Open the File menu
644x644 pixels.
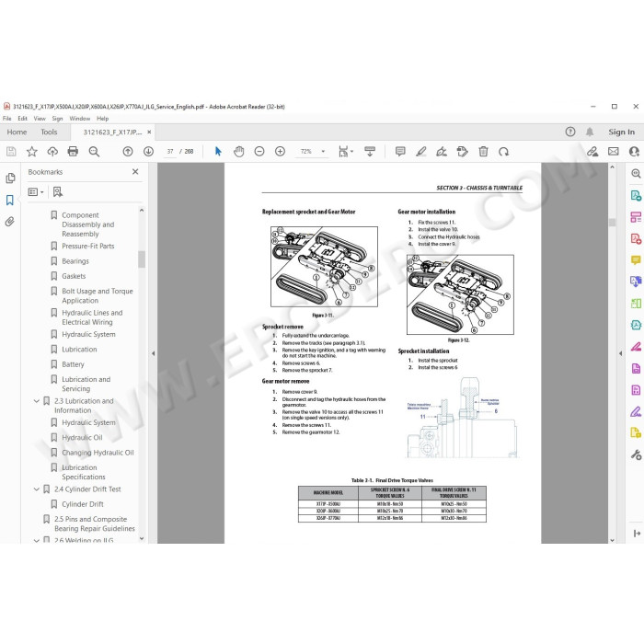(7, 119)
